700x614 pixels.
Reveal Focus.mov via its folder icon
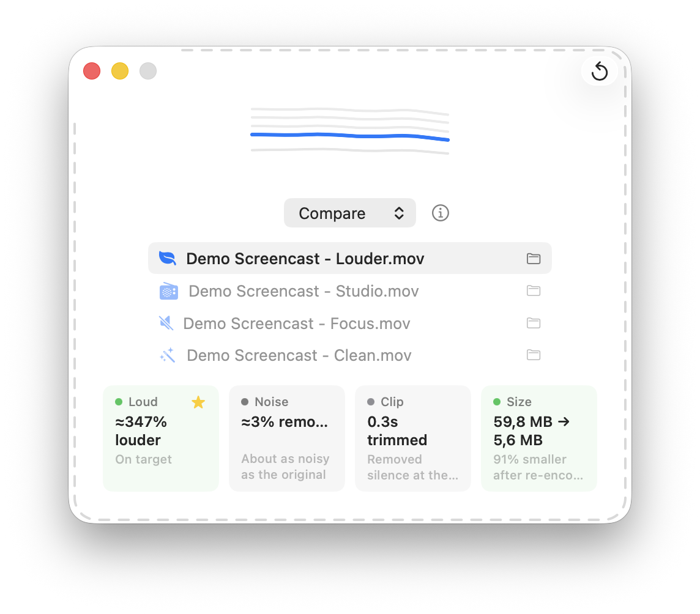[534, 323]
